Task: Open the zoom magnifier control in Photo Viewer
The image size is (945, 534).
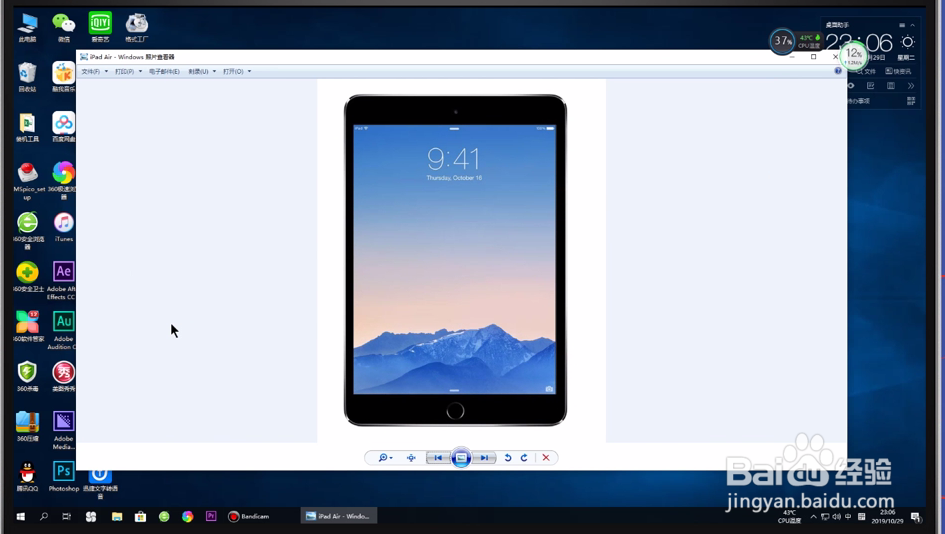Action: tap(385, 458)
